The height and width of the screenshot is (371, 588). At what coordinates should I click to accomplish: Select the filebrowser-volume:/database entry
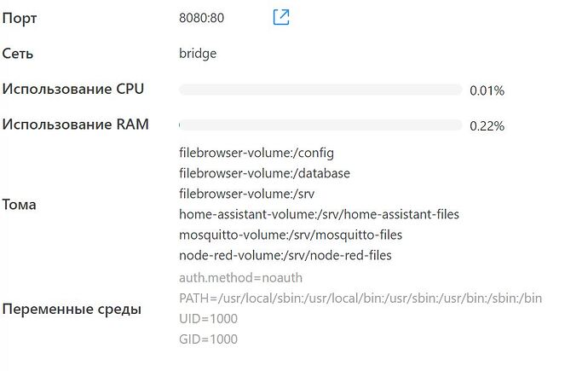pos(264,173)
